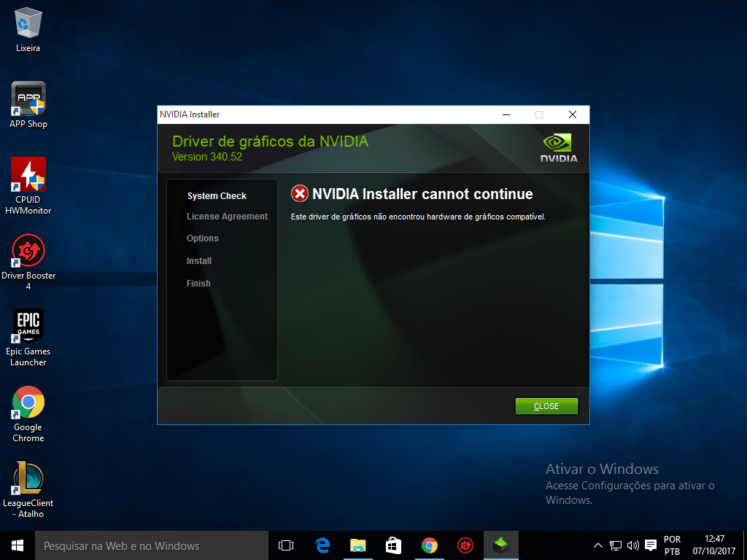Click the red error X icon

pos(300,194)
